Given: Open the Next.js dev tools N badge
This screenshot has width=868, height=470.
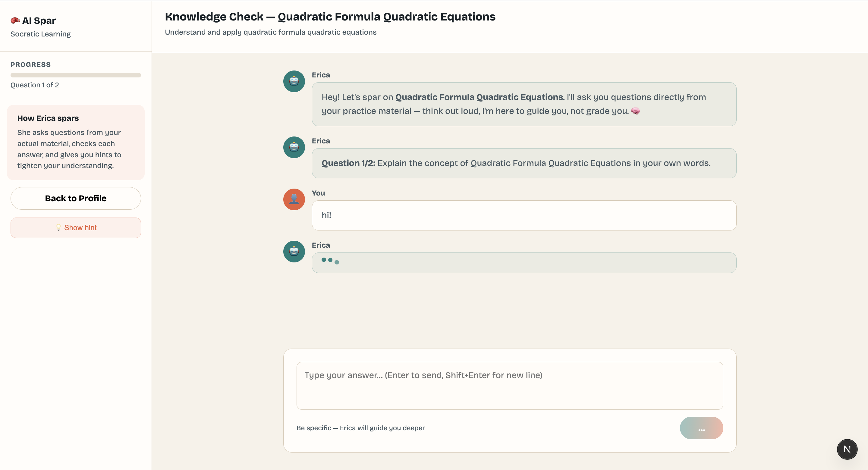Looking at the screenshot, I should [847, 449].
